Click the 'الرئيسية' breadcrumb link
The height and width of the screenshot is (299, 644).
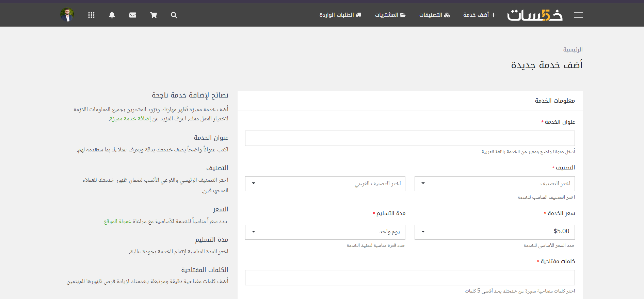pos(573,50)
